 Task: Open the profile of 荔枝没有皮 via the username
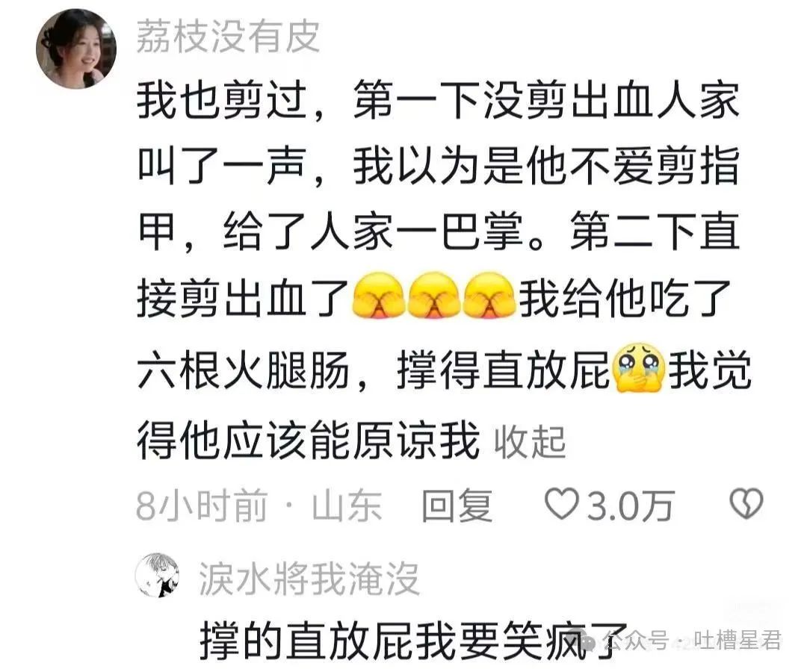click(228, 37)
